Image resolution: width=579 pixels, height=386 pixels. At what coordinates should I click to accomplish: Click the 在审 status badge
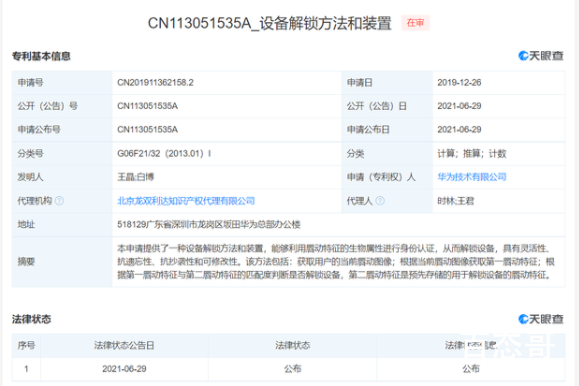(415, 23)
